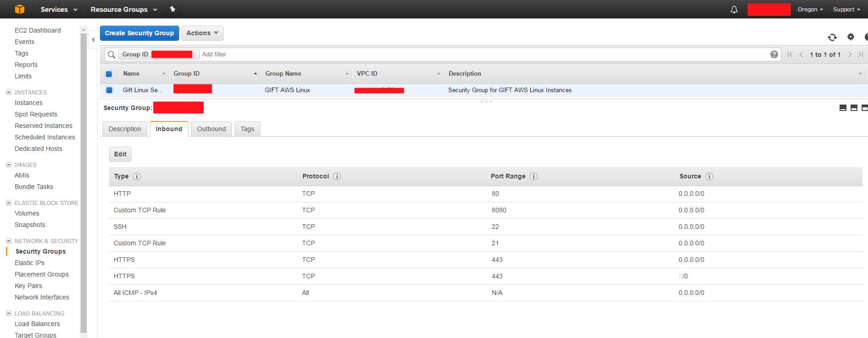Open AMIs in sidebar
The width and height of the screenshot is (868, 338).
click(22, 175)
